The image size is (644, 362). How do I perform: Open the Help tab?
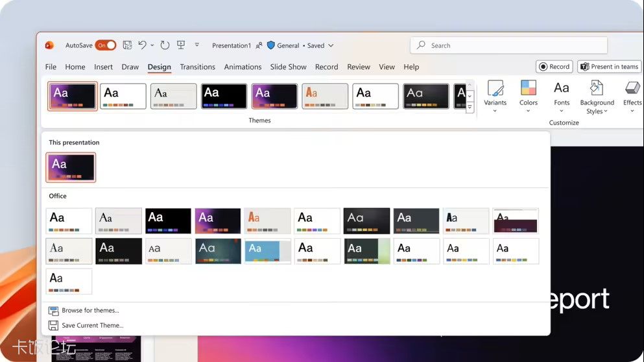411,67
